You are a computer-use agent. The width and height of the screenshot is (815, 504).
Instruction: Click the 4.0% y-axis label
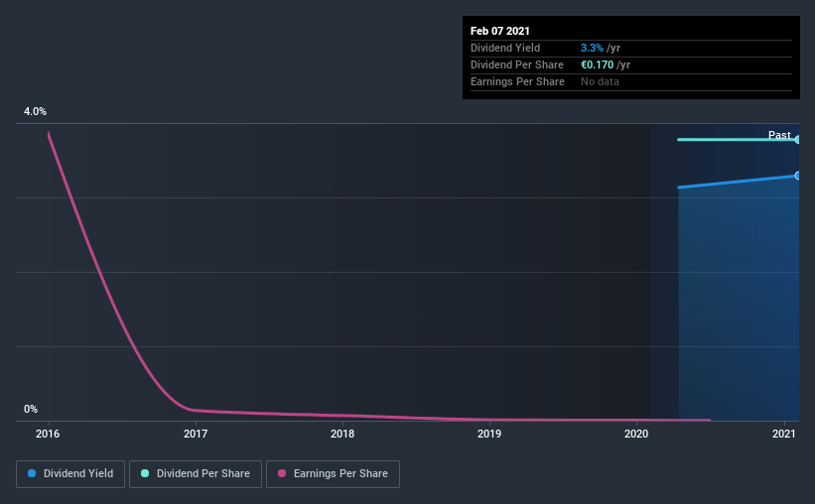35,111
